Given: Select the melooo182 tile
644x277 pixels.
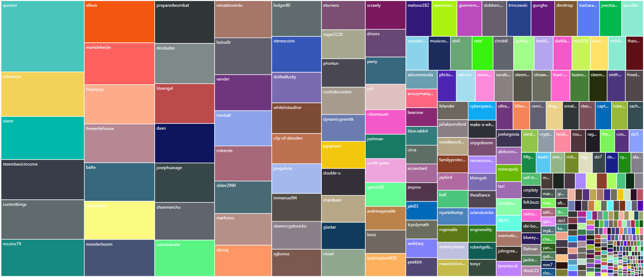Looking at the screenshot, I should point(418,19).
